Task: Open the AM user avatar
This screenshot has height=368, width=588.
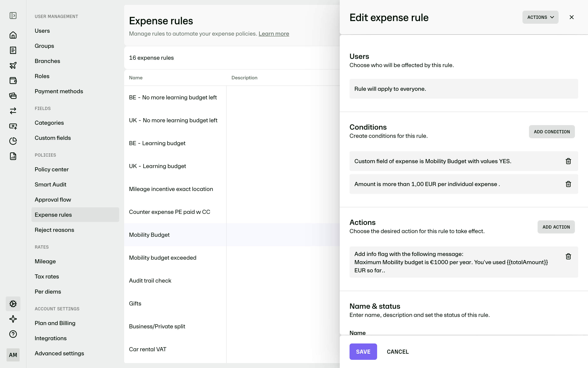Action: [x=13, y=355]
